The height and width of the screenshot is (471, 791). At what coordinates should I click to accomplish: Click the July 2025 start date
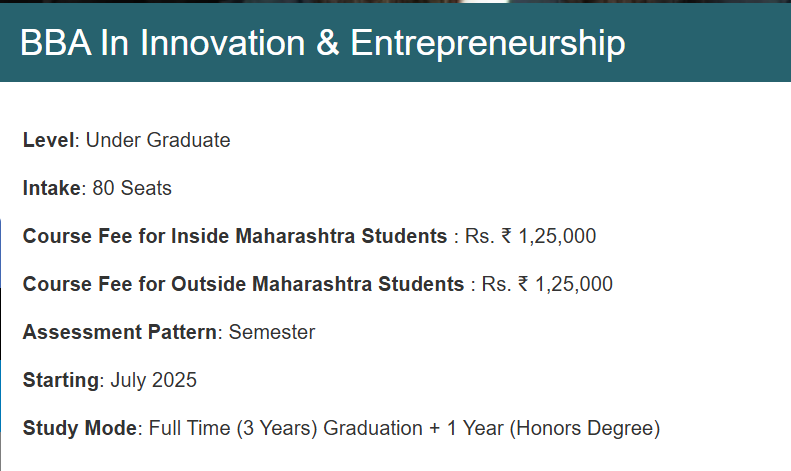point(153,380)
